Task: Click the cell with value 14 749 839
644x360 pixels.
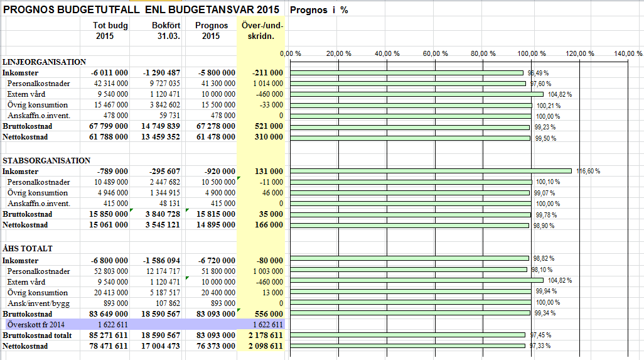Action: 161,126
